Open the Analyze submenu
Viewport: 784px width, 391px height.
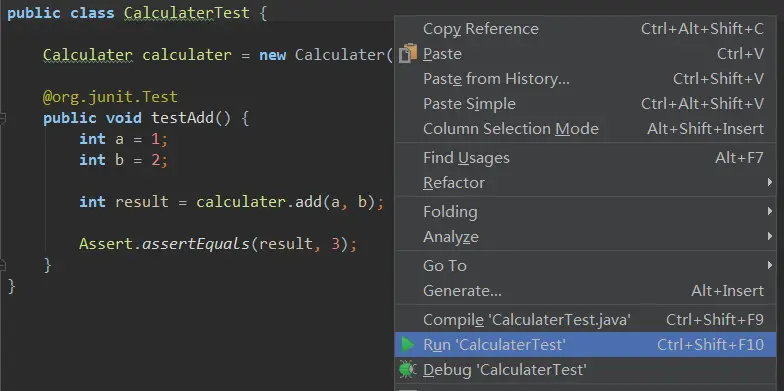pos(585,236)
